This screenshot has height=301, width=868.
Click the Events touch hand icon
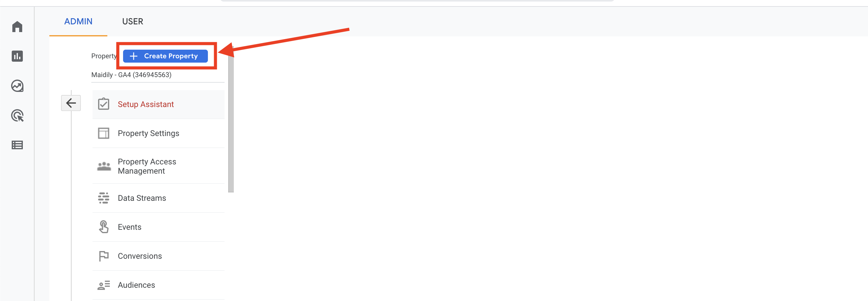coord(103,227)
